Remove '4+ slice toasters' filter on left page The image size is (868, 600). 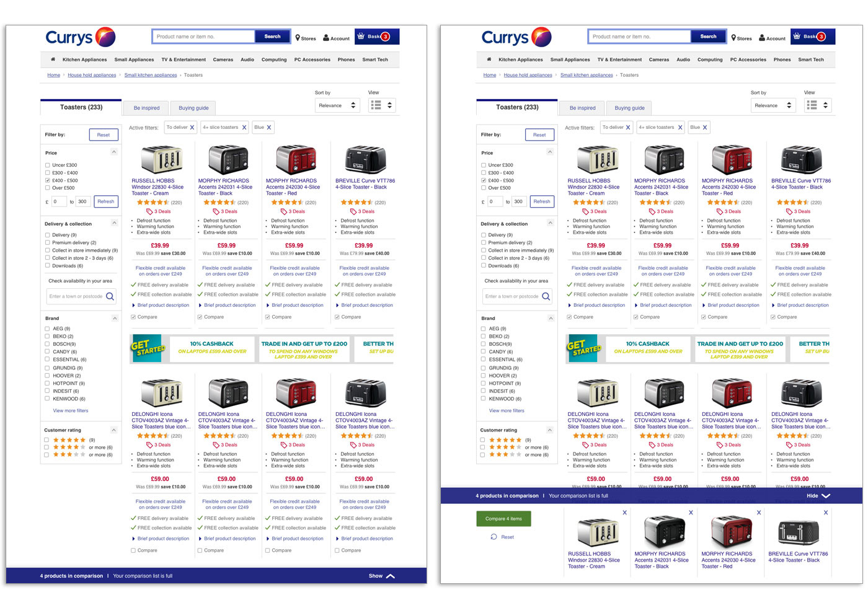click(x=244, y=128)
